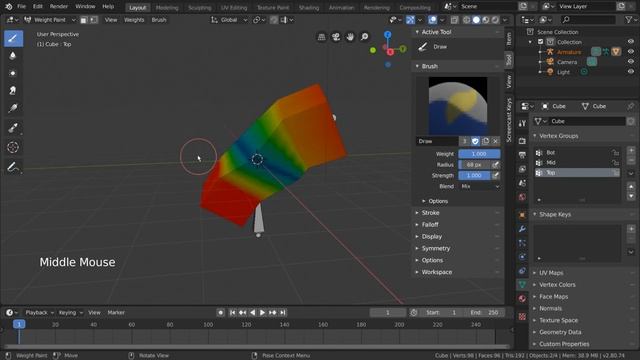640x360 pixels.
Task: Click the current frame number field
Action: point(387,313)
